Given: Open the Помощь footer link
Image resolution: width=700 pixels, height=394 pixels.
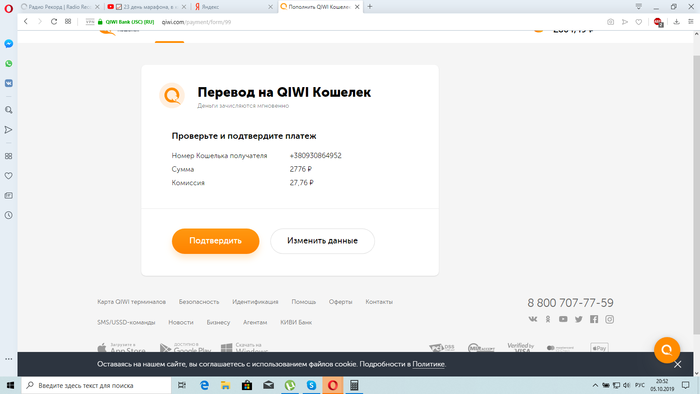Looking at the screenshot, I should pyautogui.click(x=304, y=302).
